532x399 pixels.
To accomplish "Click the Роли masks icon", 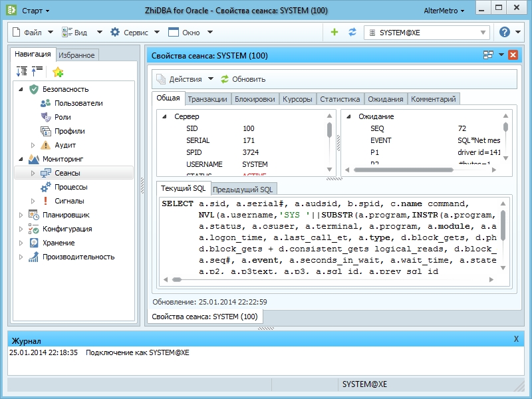I will coord(46,117).
